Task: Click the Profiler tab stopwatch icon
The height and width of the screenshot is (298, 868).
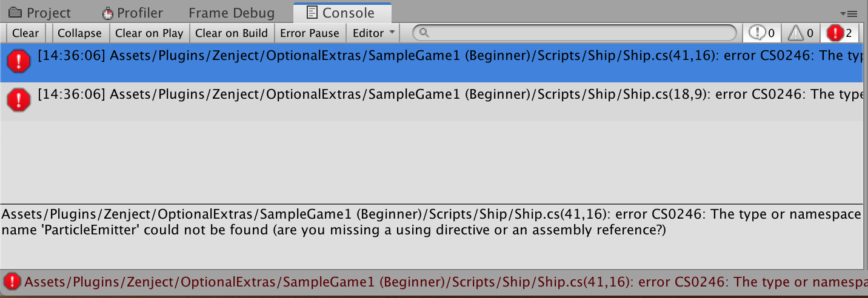Action: coord(107,13)
